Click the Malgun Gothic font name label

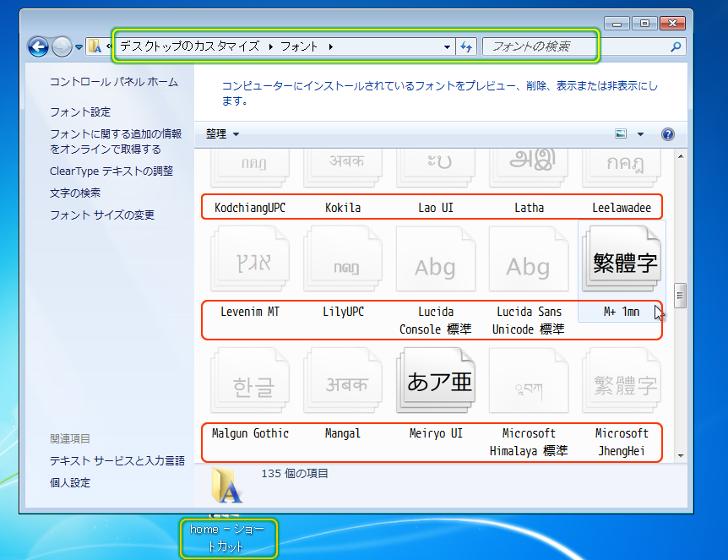(x=250, y=433)
